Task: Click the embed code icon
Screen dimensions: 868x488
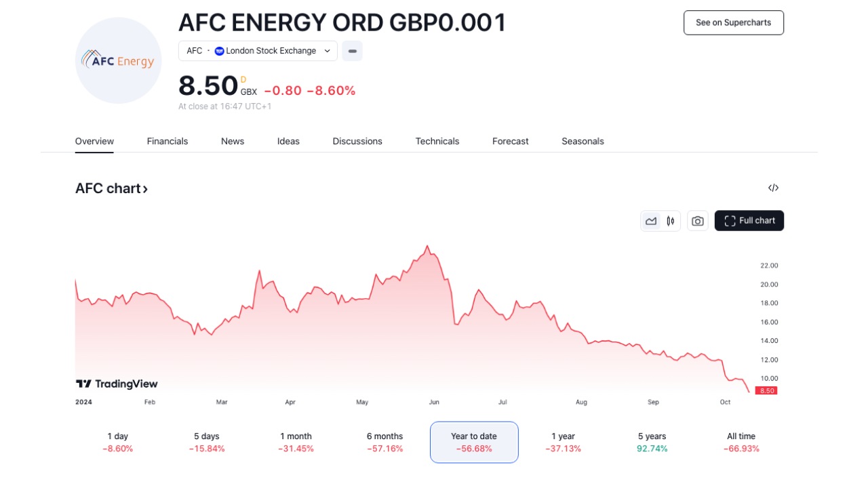Action: pos(773,188)
